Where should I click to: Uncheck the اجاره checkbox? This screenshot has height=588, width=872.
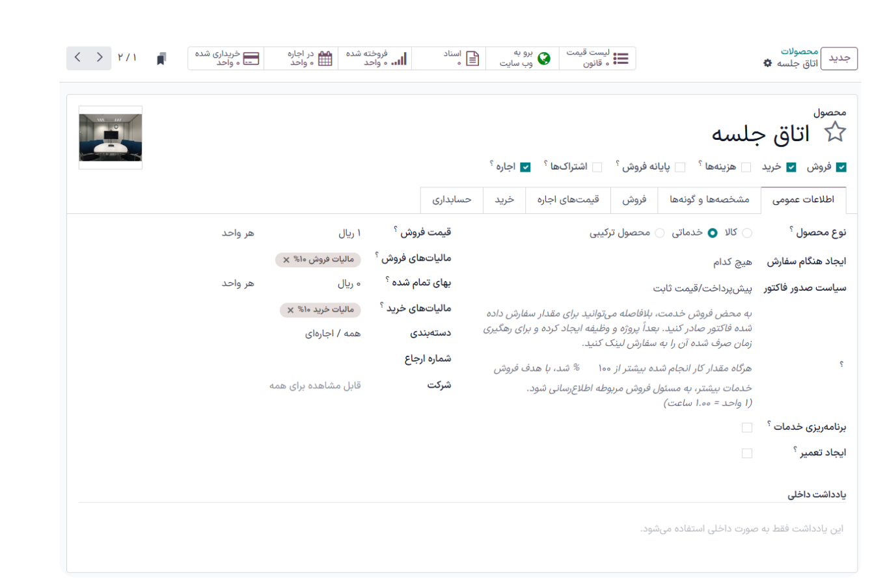(525, 167)
